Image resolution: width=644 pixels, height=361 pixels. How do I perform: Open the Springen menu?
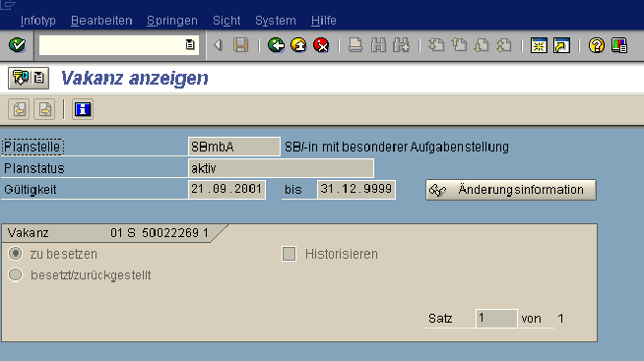(172, 21)
